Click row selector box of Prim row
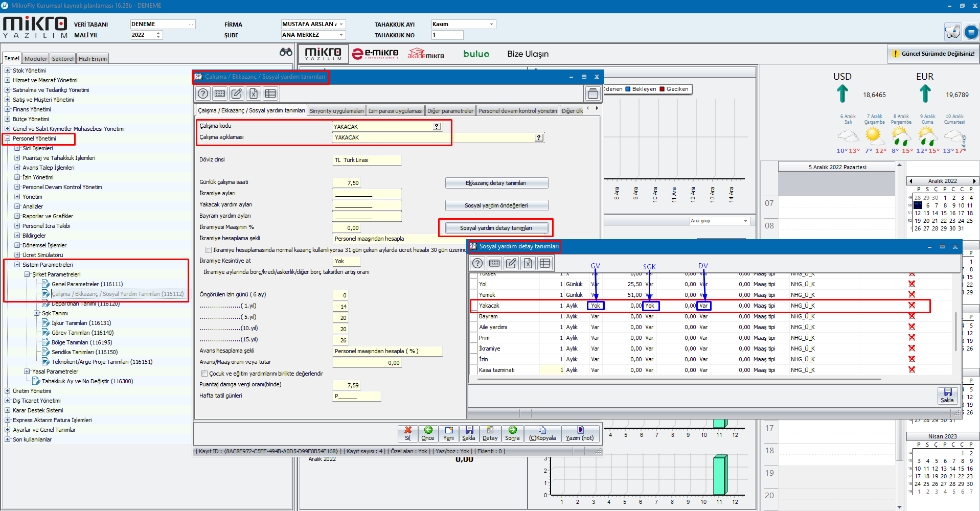The width and height of the screenshot is (980, 511). (x=473, y=338)
